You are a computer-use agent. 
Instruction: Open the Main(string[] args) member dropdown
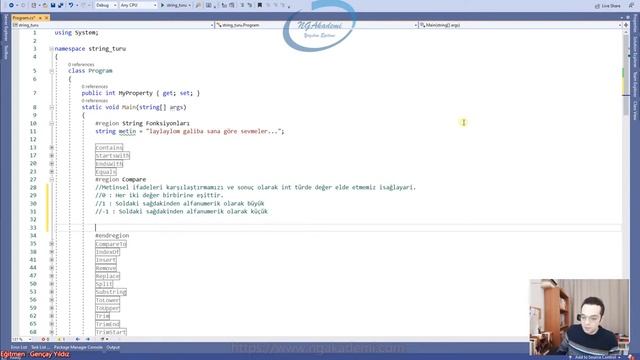(x=520, y=25)
